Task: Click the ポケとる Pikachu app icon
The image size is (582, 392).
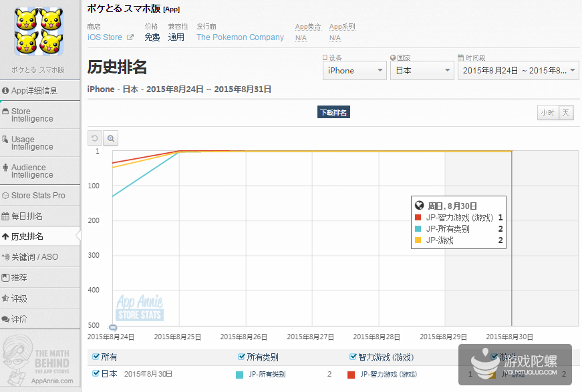Action: 39,33
